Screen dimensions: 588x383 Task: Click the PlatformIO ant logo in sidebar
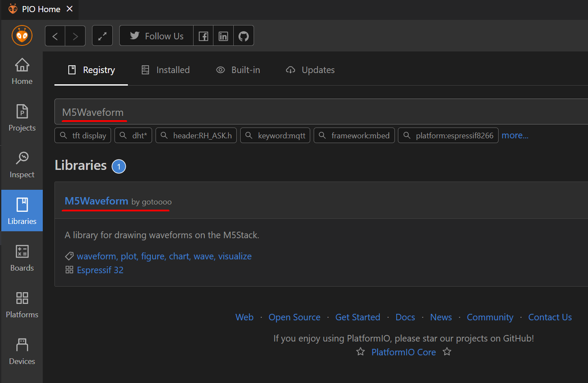(22, 35)
